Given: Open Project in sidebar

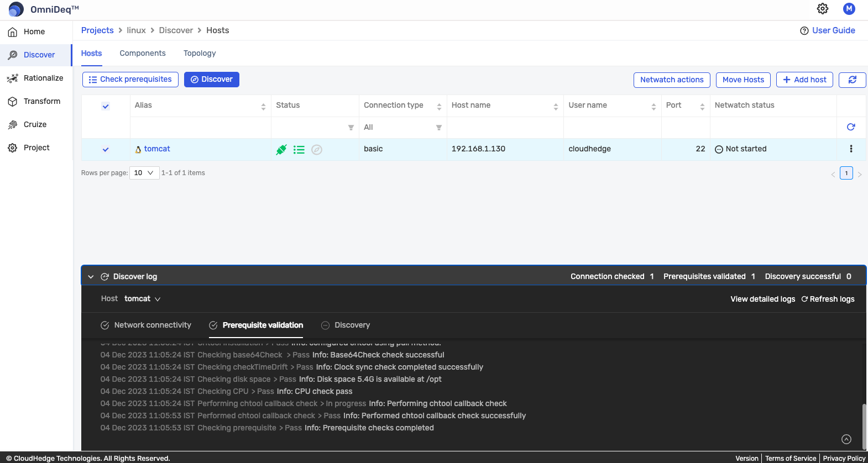Looking at the screenshot, I should (36, 148).
